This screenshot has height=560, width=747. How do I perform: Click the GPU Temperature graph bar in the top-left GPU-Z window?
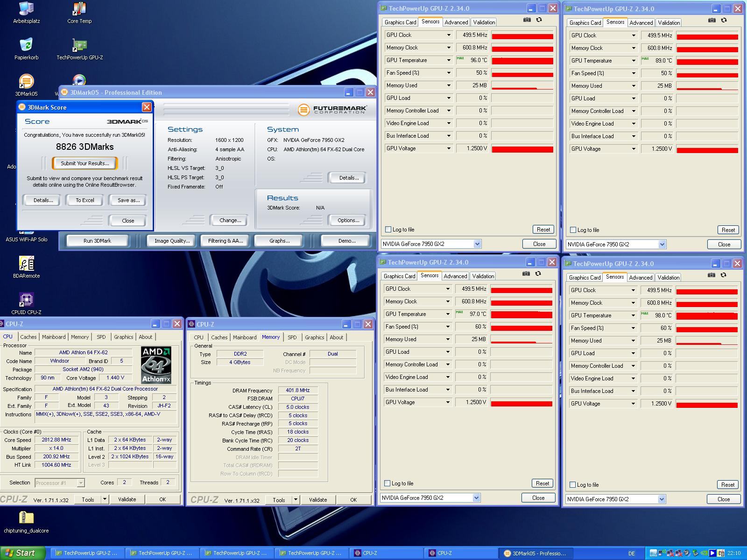pos(522,61)
